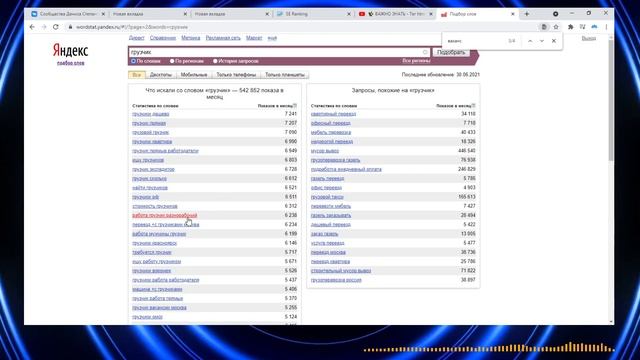The image size is (640, 360).
Task: Select the Все device filter tab
Action: (137, 75)
